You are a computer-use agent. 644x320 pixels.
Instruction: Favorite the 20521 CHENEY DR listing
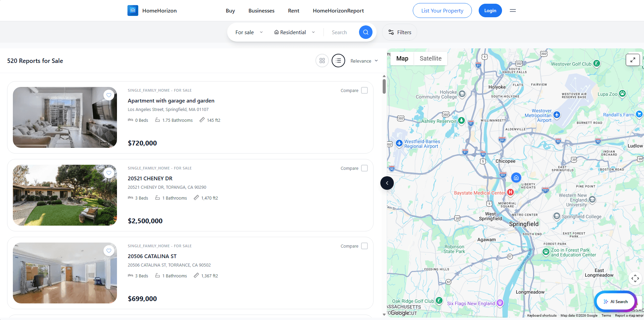pyautogui.click(x=109, y=173)
